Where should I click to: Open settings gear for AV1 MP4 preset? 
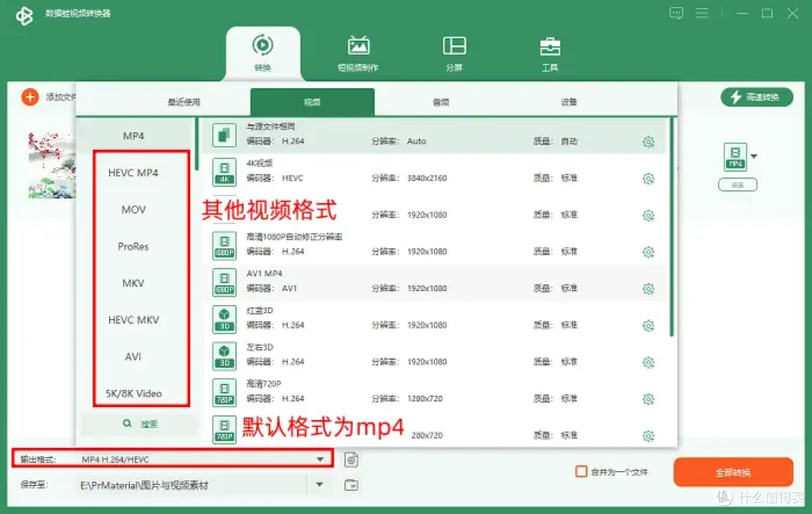click(x=648, y=288)
